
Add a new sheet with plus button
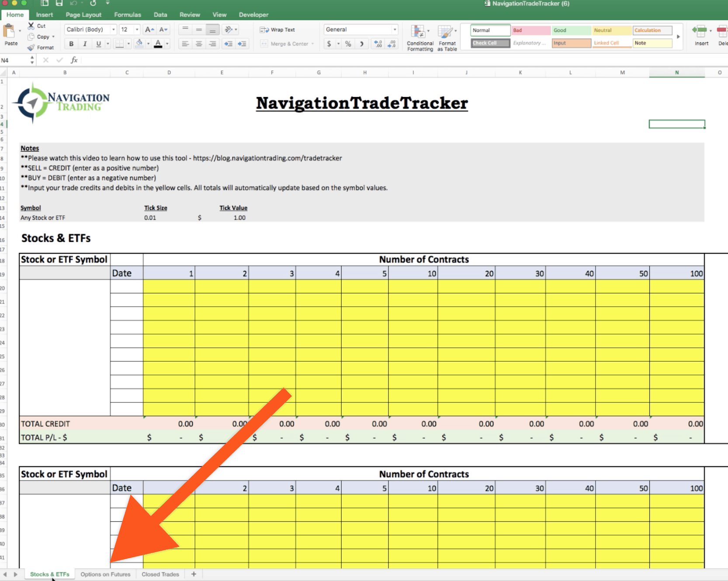194,574
